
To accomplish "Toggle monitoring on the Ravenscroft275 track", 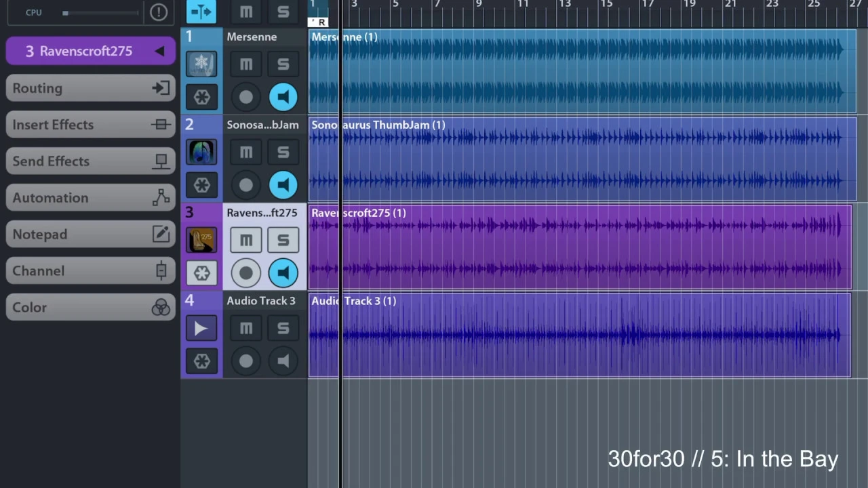I will pos(283,273).
